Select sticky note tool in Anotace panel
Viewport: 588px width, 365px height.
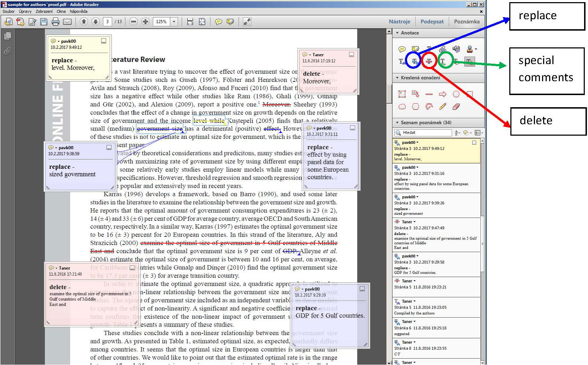(x=402, y=49)
